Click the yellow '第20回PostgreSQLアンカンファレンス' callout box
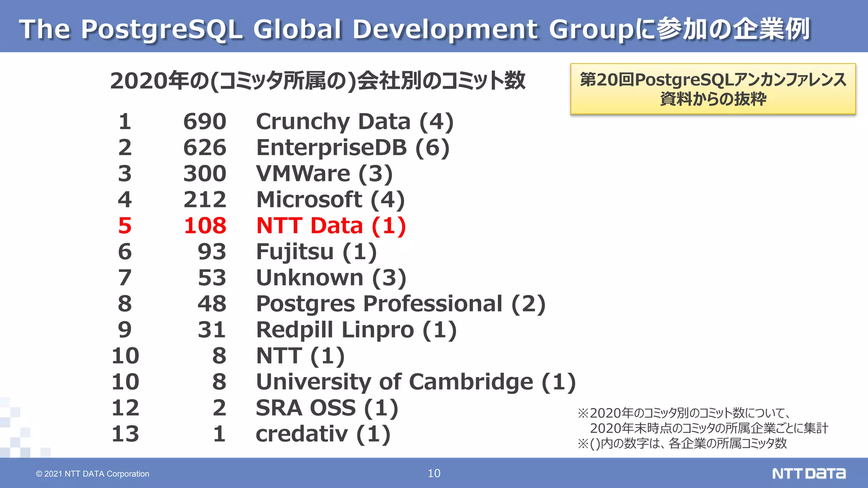 pos(713,89)
